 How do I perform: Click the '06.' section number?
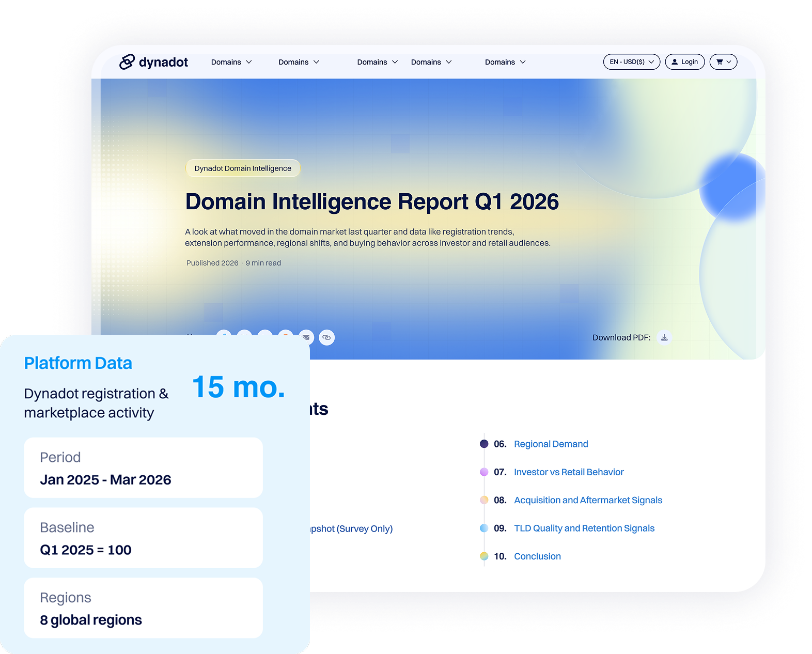(x=500, y=444)
